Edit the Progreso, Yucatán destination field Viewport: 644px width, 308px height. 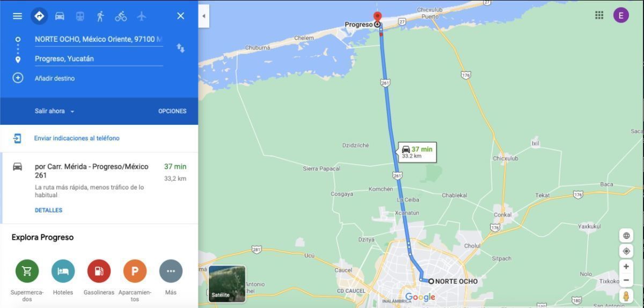(x=99, y=59)
